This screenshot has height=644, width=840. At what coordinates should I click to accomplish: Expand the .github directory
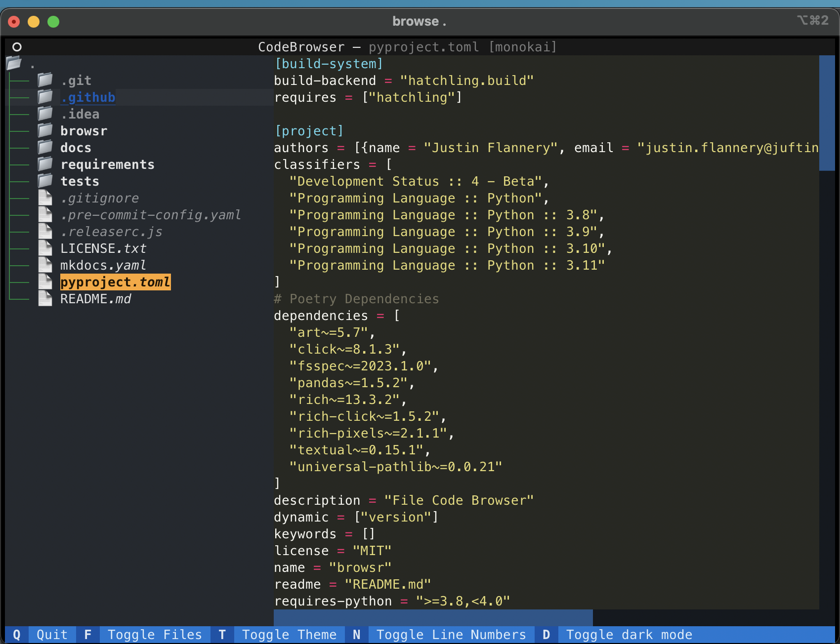point(88,97)
